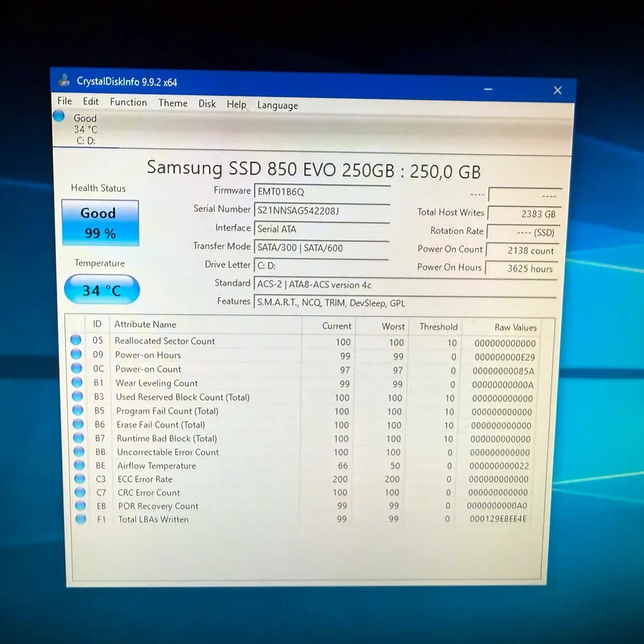
Task: Click status orb for Program Fail Count
Action: pyautogui.click(x=77, y=410)
